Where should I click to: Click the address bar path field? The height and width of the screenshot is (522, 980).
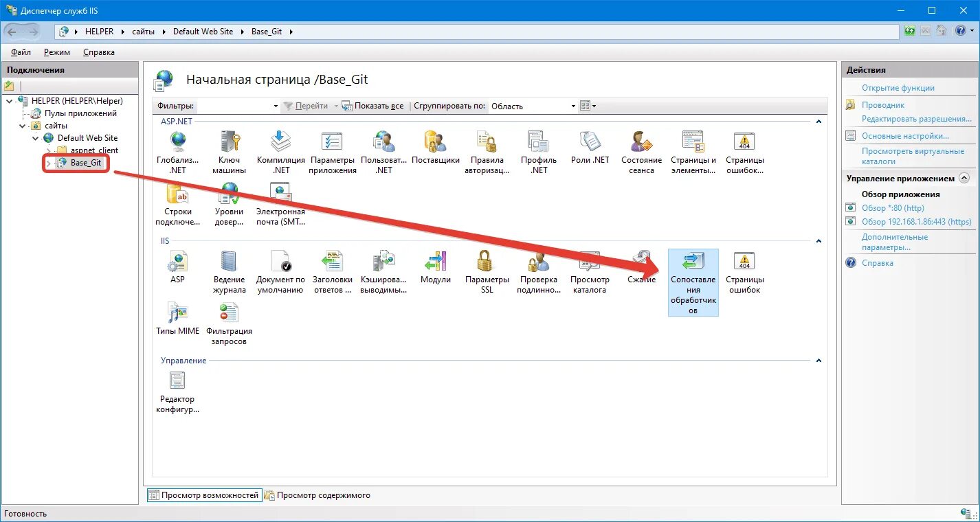click(x=476, y=32)
